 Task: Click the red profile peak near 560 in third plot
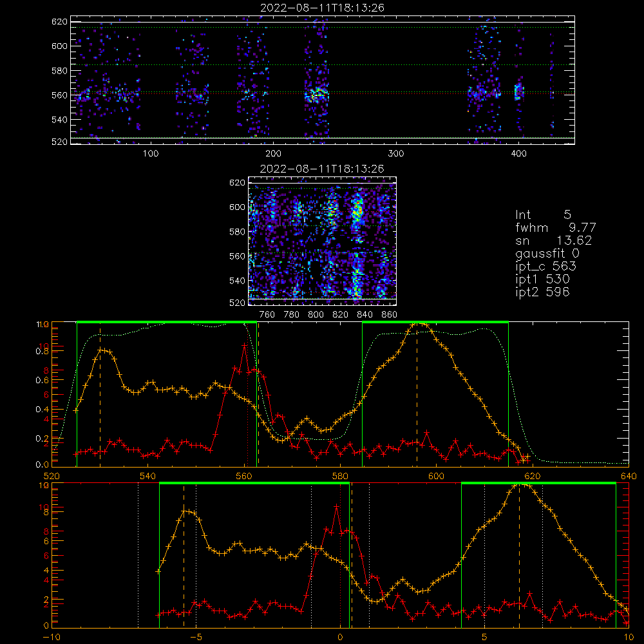[244, 346]
